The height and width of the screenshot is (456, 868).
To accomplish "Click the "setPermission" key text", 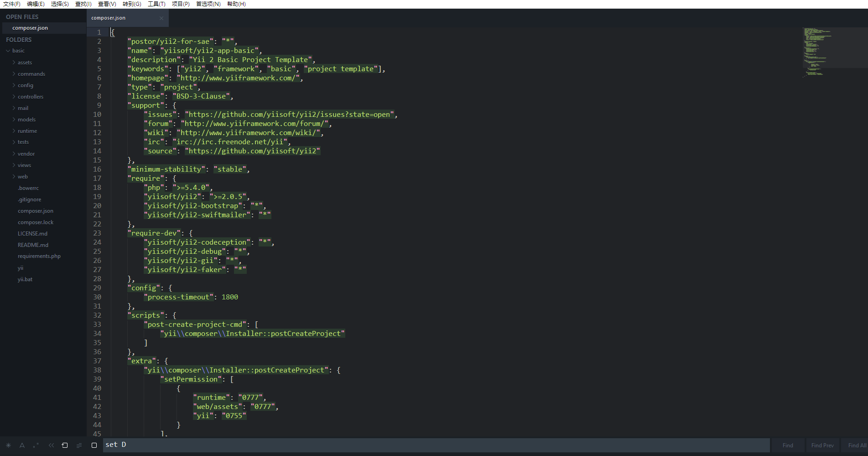I will coord(191,379).
